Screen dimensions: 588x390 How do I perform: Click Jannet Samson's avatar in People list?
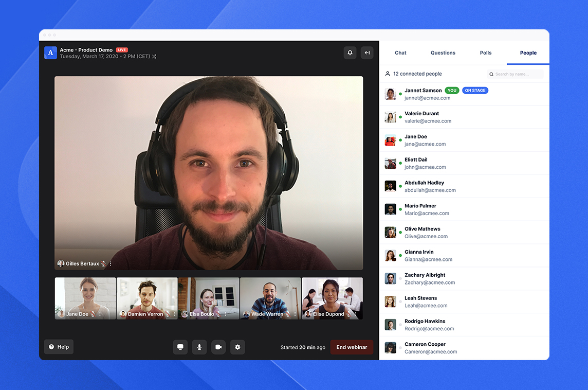click(x=391, y=94)
